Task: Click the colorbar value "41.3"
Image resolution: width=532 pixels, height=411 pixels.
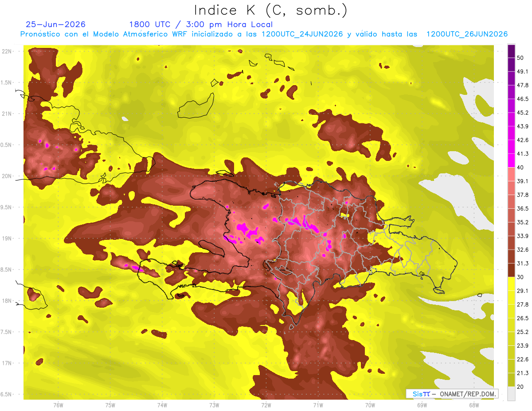Action: coord(523,154)
